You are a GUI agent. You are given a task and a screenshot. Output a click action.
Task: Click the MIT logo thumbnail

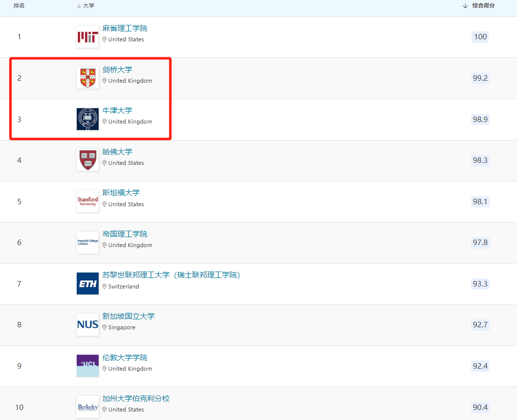88,37
